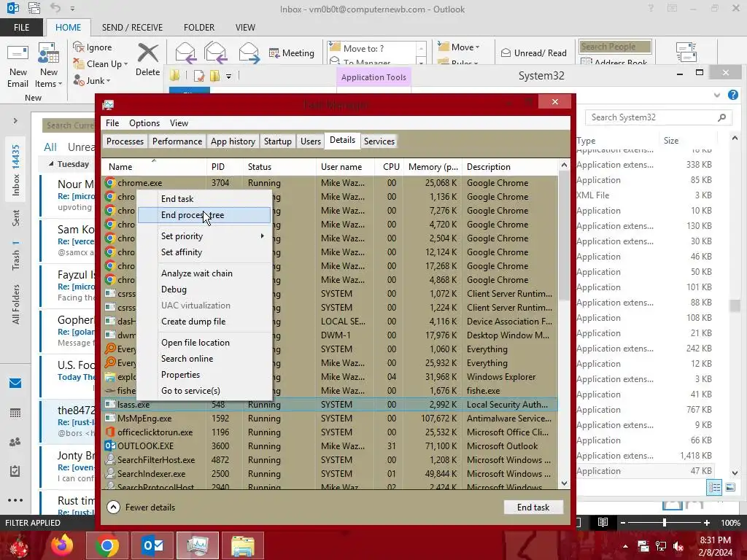This screenshot has height=560, width=747.
Task: Click zoom in plus in Outlook status bar
Action: tap(707, 522)
